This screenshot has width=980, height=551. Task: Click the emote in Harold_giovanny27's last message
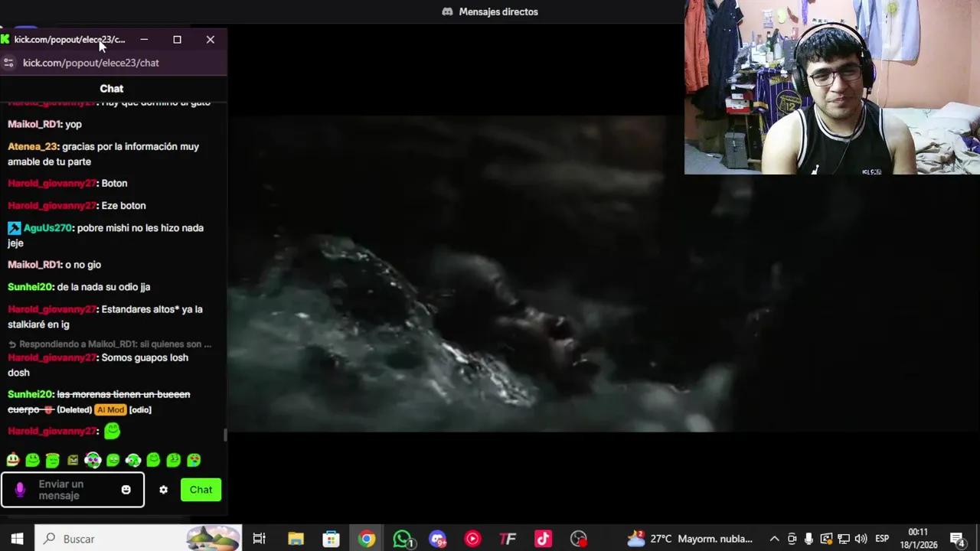click(112, 431)
